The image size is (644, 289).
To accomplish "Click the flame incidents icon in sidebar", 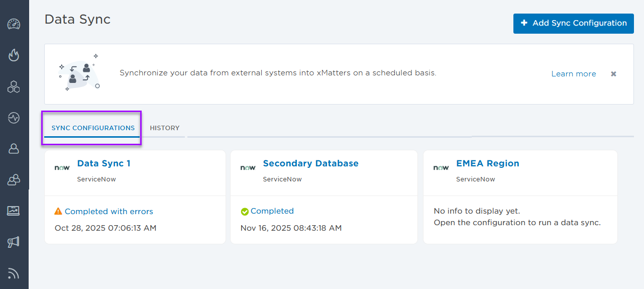I will (14, 55).
